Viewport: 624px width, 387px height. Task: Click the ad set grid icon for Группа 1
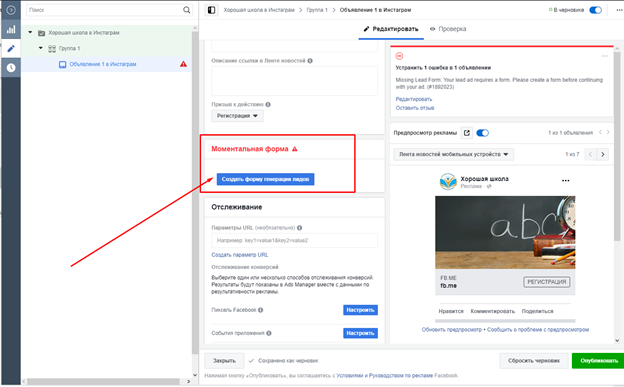tap(52, 49)
